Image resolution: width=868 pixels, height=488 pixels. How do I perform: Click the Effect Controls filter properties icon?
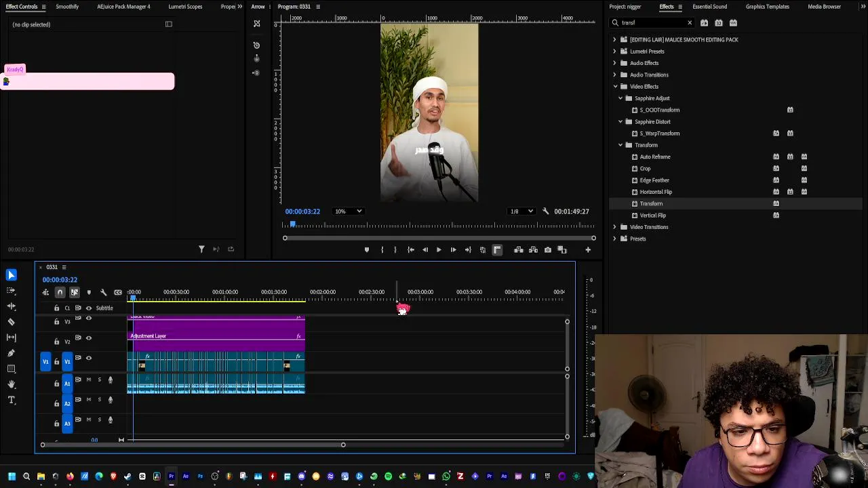[x=201, y=249]
